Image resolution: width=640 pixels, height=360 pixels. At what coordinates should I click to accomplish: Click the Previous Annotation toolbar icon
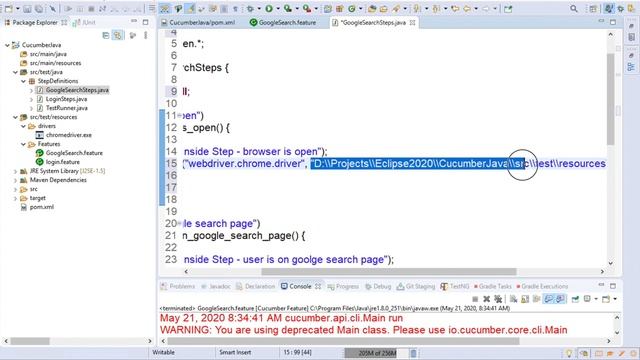click(436, 9)
